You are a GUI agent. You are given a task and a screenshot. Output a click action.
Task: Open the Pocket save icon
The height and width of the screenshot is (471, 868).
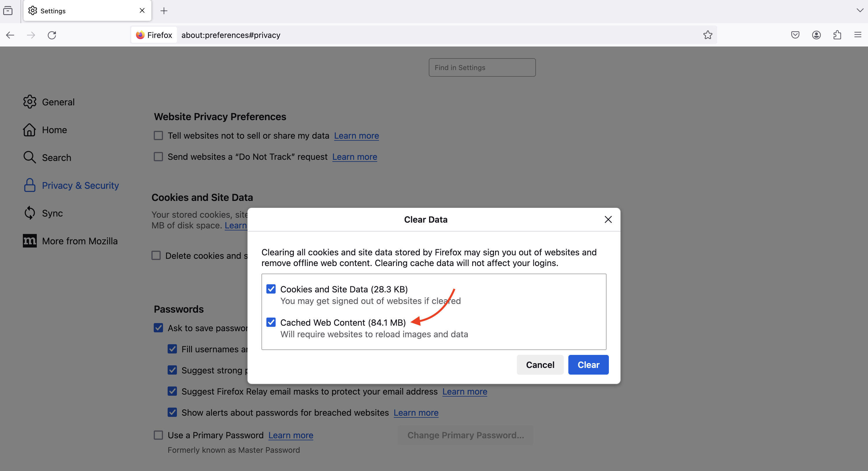click(795, 35)
